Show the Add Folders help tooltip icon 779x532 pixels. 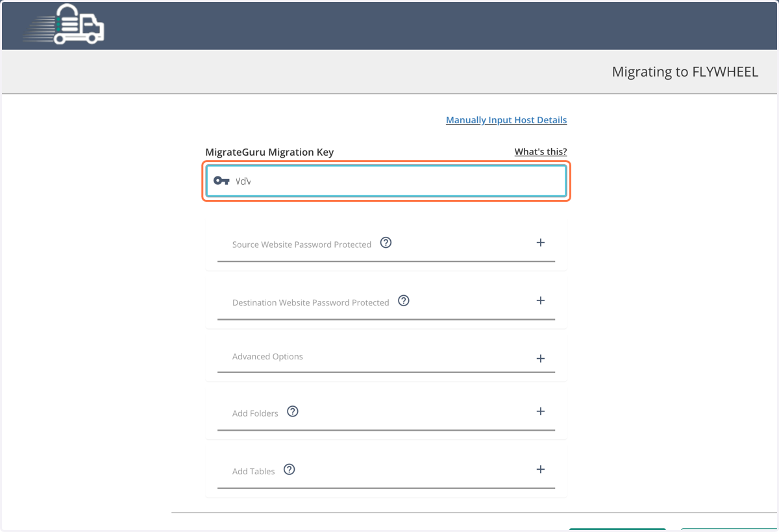coord(293,411)
